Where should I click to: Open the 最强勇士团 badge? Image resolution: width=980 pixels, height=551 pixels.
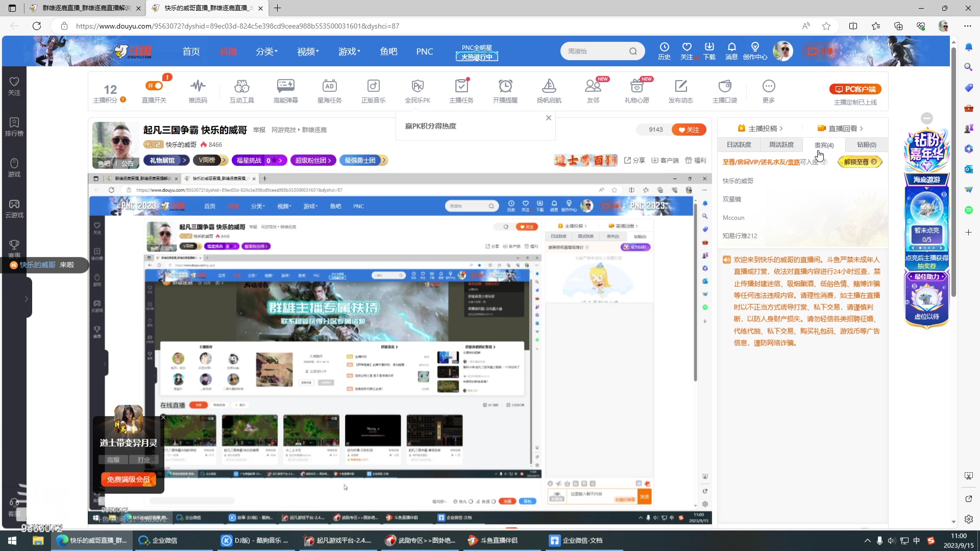363,160
